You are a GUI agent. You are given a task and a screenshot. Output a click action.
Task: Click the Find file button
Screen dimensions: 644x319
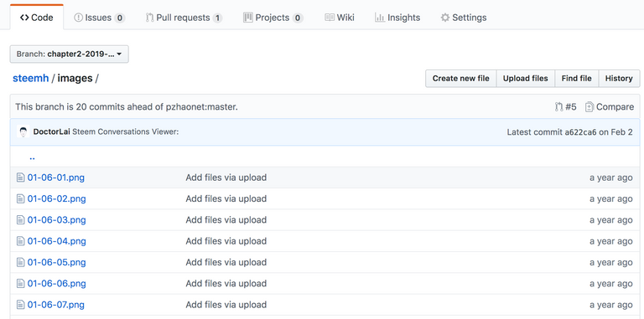click(x=577, y=79)
